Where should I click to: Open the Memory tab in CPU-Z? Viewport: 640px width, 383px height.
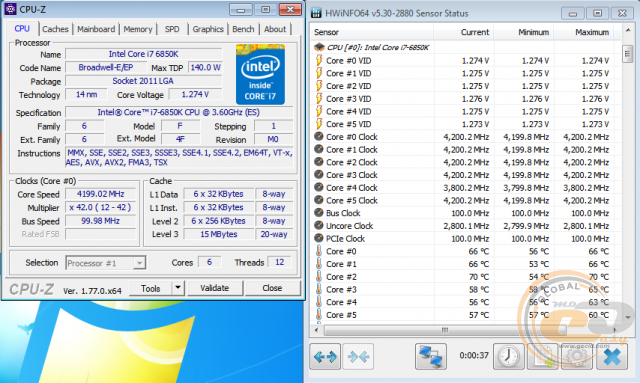click(x=138, y=29)
